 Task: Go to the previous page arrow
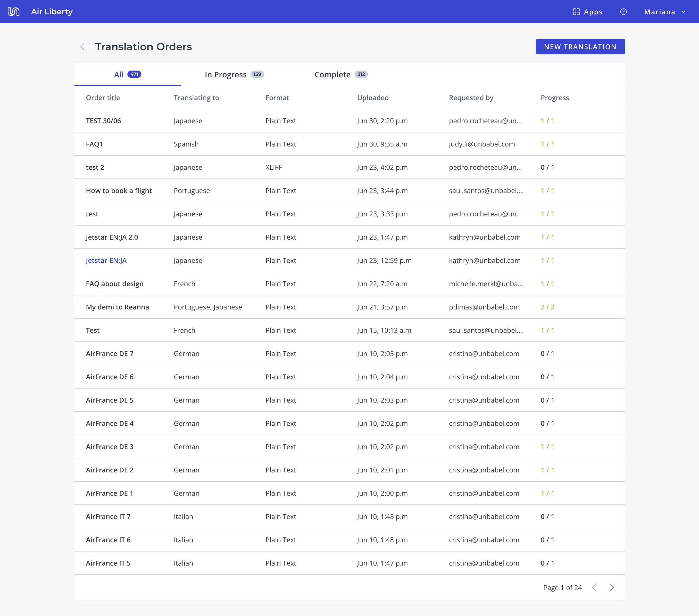(x=594, y=587)
